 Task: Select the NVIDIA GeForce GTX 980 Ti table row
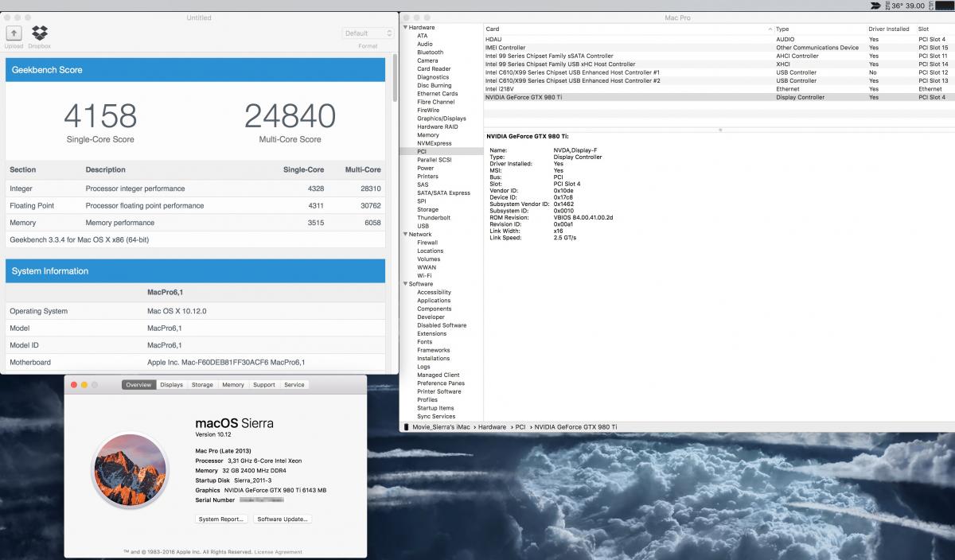(x=719, y=97)
